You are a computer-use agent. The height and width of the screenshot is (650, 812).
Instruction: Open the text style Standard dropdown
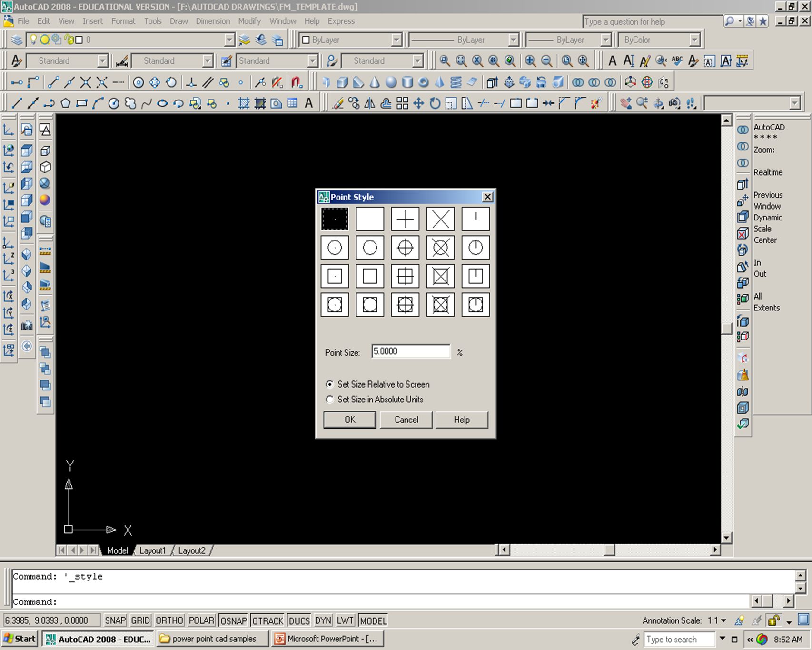tap(103, 61)
